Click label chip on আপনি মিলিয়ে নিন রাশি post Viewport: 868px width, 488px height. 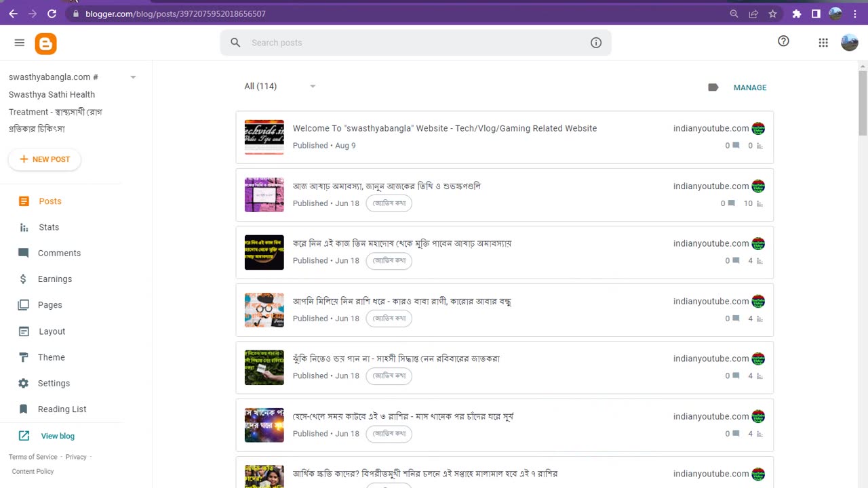(389, 319)
